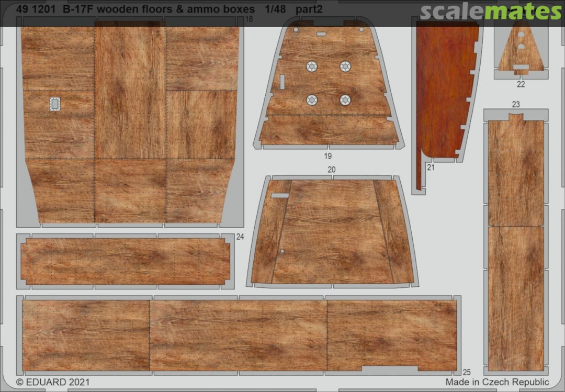Select the horizontal strip part 24
Screen dimensions: 565x392
[x=126, y=261]
